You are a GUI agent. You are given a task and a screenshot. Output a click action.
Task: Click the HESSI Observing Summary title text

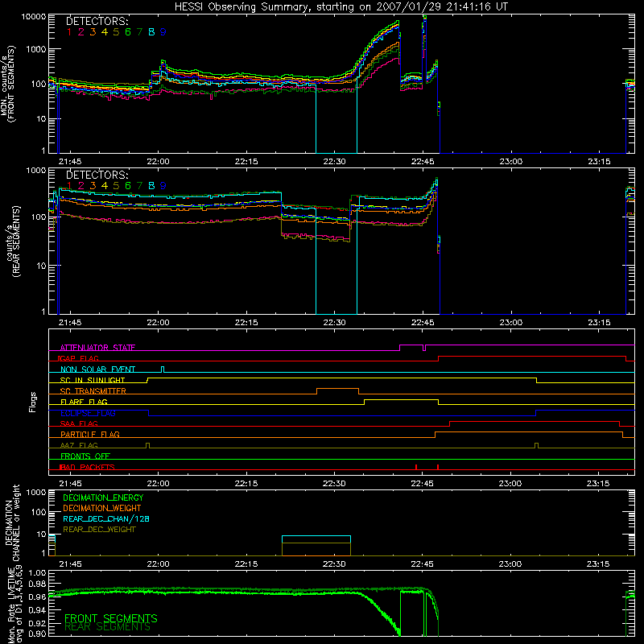341,7
